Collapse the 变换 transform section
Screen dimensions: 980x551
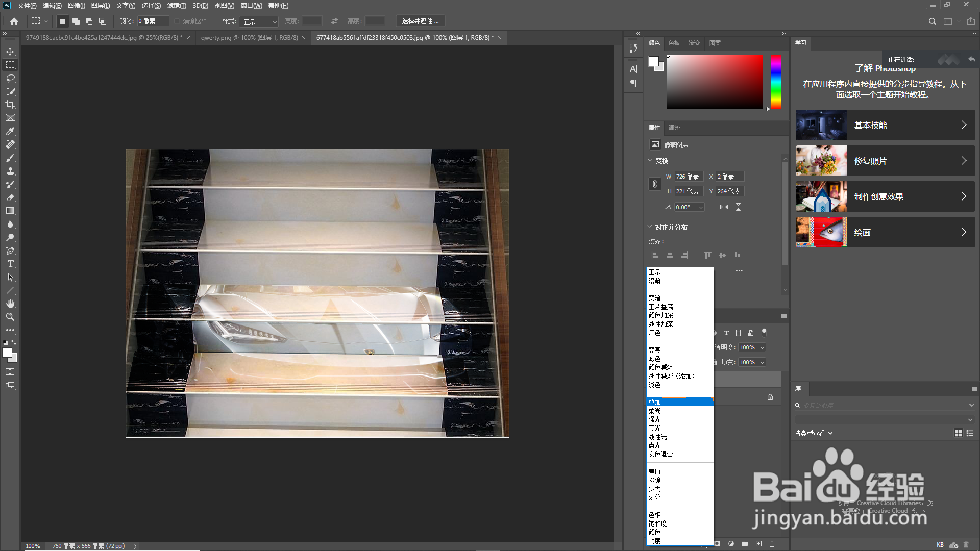click(650, 160)
